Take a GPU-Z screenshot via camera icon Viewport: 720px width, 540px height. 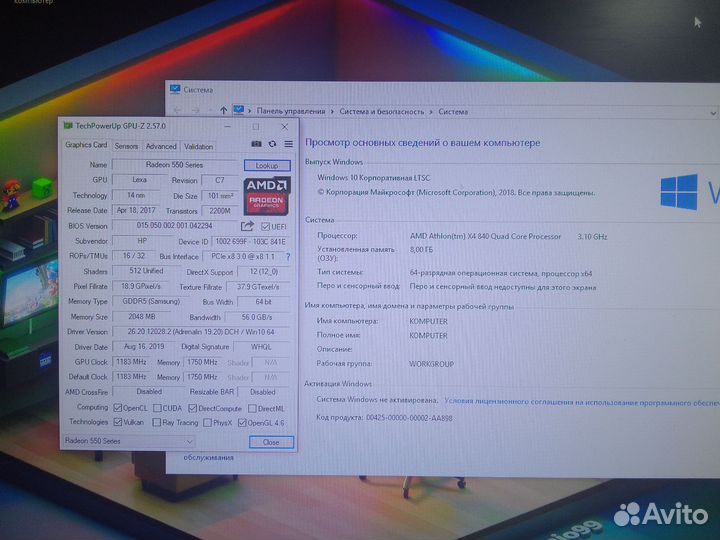point(256,144)
